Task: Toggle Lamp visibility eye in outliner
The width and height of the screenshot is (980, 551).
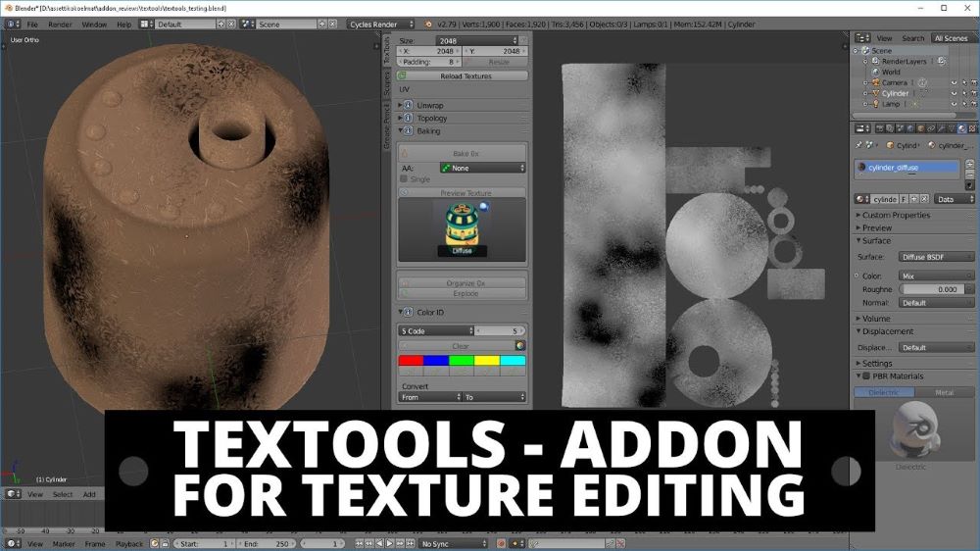Action: point(954,104)
